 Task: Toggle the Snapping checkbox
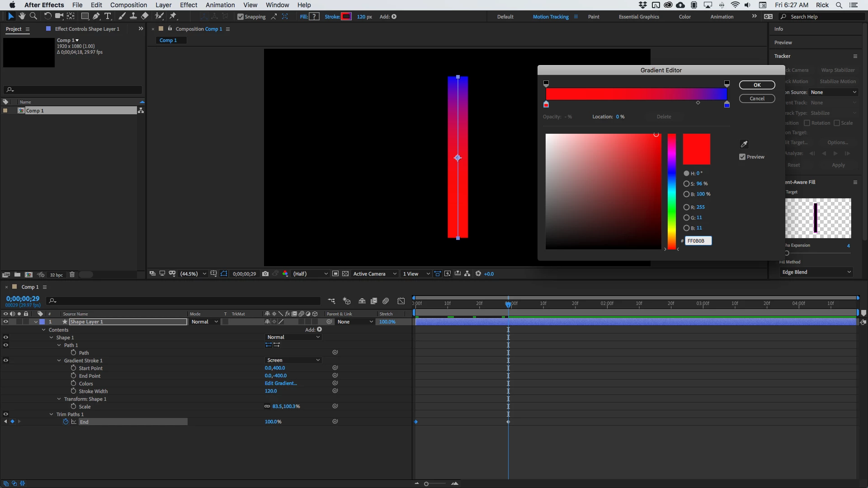coord(241,17)
